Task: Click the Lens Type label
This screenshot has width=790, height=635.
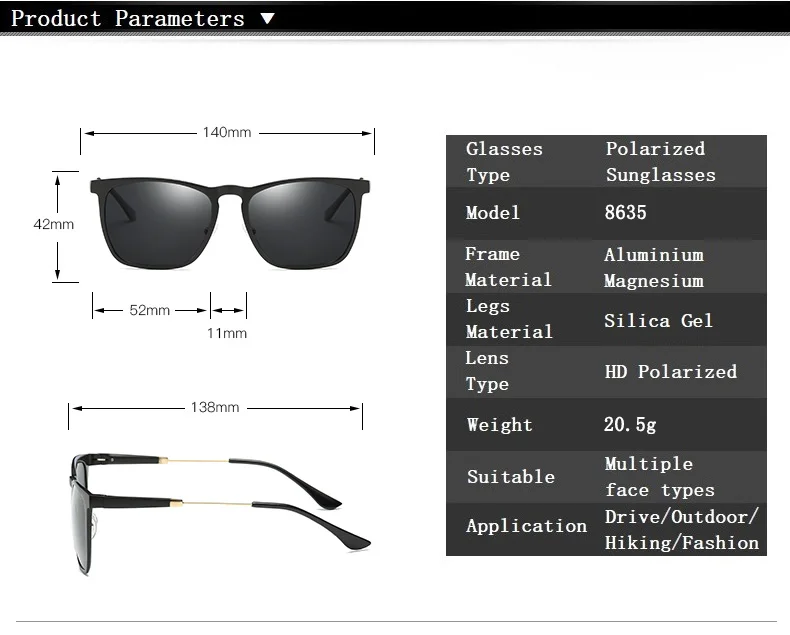Action: pyautogui.click(x=487, y=371)
